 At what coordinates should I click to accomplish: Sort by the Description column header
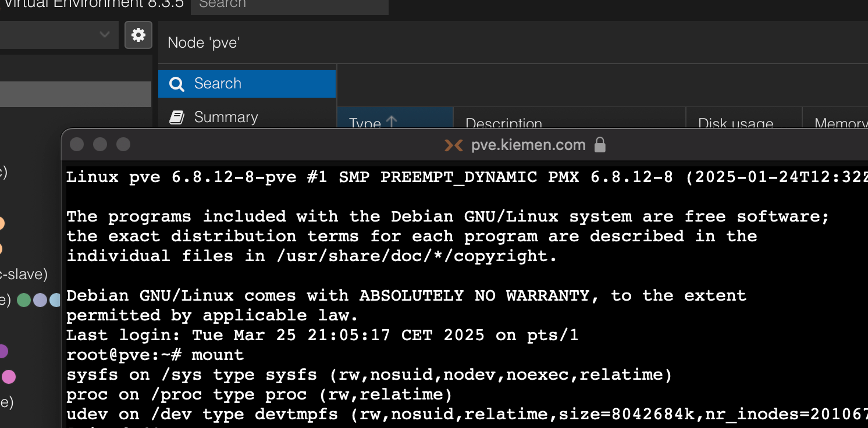point(504,123)
